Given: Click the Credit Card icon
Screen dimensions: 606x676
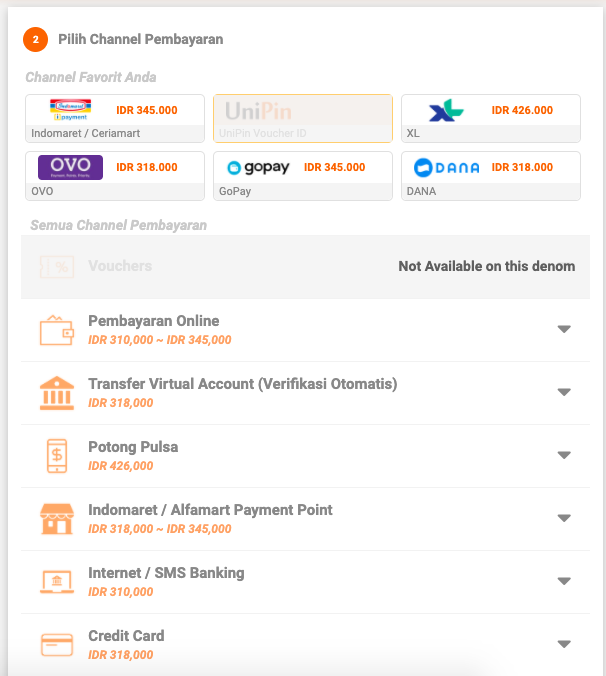Looking at the screenshot, I should tap(56, 644).
